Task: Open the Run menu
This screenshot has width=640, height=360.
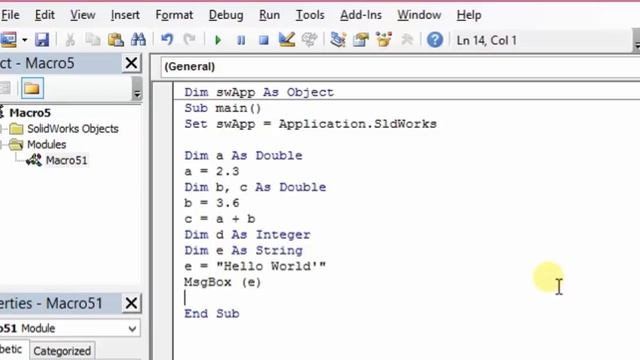Action: pyautogui.click(x=269, y=15)
